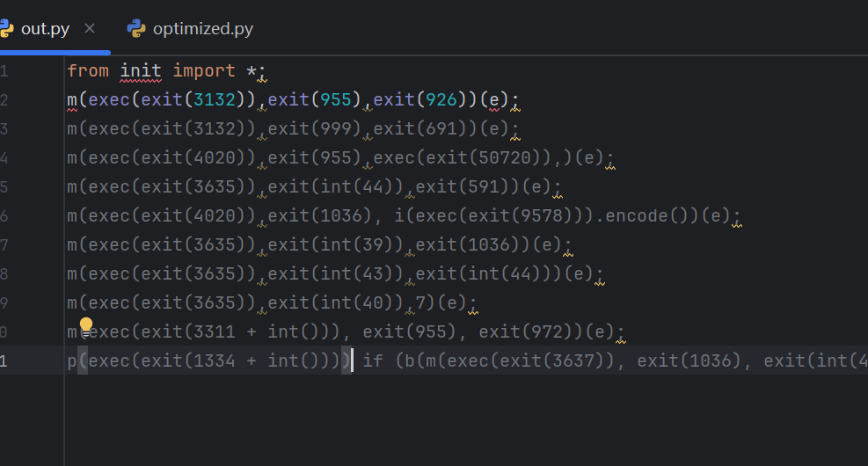The width and height of the screenshot is (868, 466).
Task: Click the gutter line number 4
Action: tap(4, 158)
